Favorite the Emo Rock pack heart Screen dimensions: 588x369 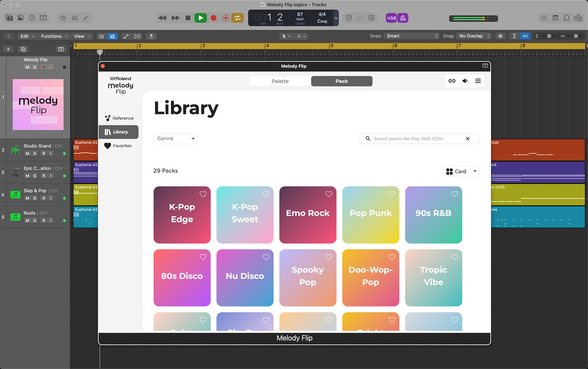point(328,194)
